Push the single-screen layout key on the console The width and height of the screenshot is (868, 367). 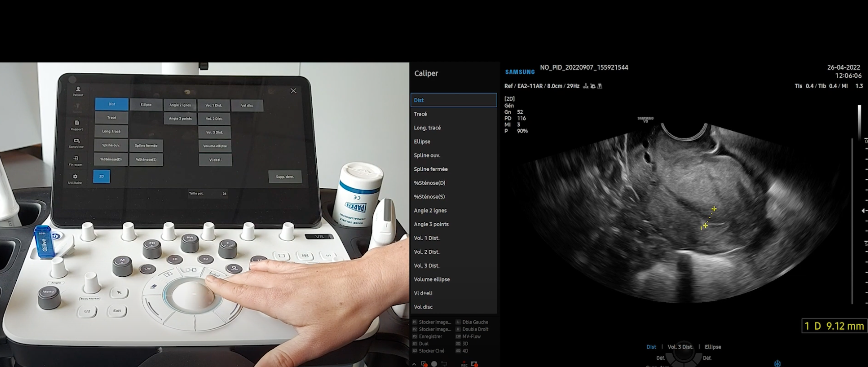click(x=282, y=255)
